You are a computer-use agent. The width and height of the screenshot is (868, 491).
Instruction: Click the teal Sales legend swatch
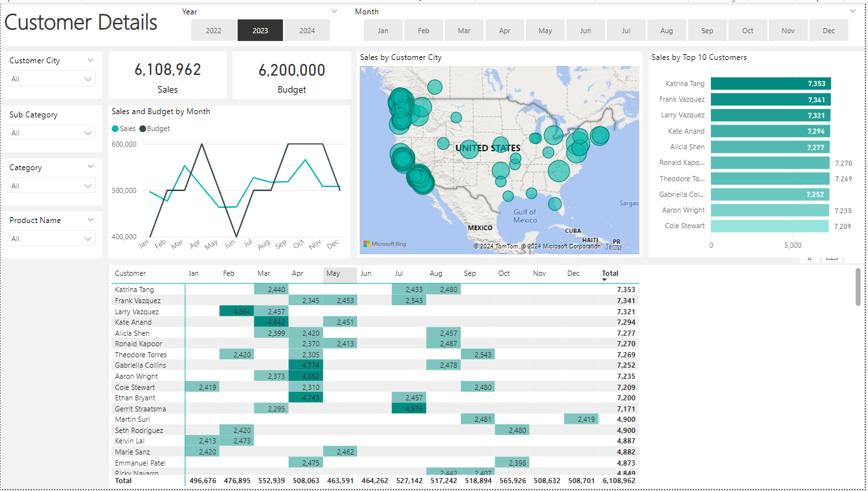pos(115,129)
